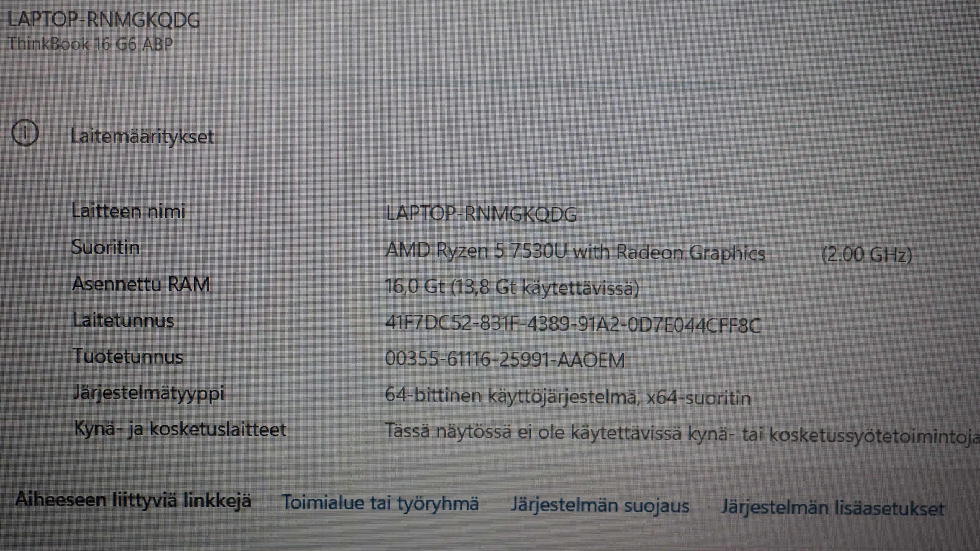Viewport: 980px width, 551px height.
Task: Open Järjestelmän suojaus link
Action: pyautogui.click(x=600, y=505)
